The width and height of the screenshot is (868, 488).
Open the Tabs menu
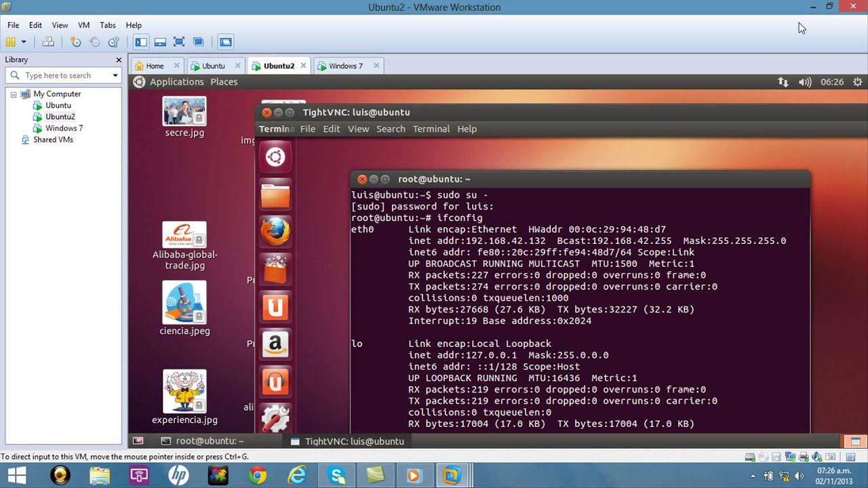pos(108,25)
